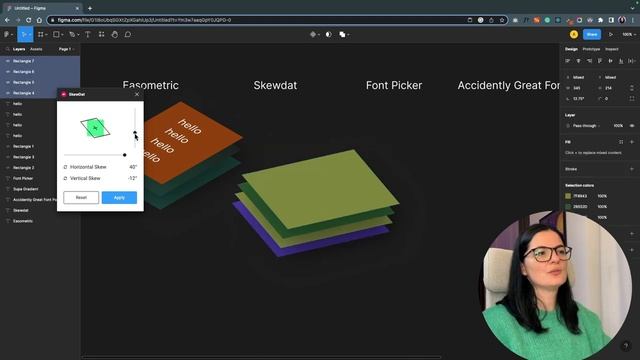Screen dimensions: 640x360
Task: Select the Rectangle 7 layer
Action: coord(40,61)
